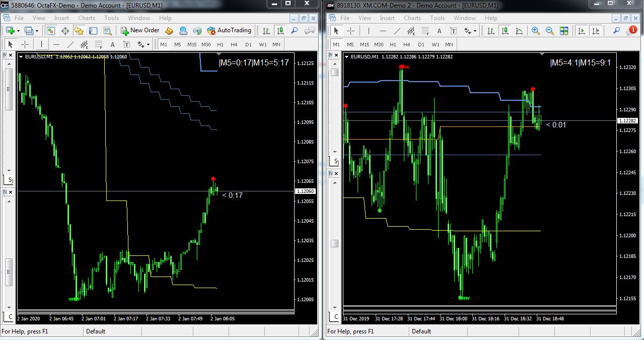The width and height of the screenshot is (644, 340).
Task: Open Signals broadcast icon in OctaFX toolbar
Action: [x=197, y=31]
